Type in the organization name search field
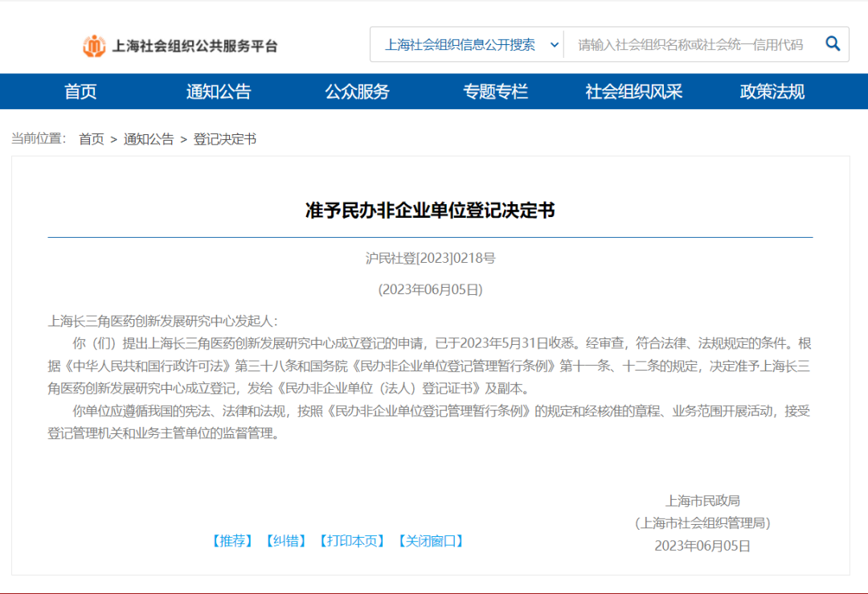The width and height of the screenshot is (868, 594). (690, 45)
